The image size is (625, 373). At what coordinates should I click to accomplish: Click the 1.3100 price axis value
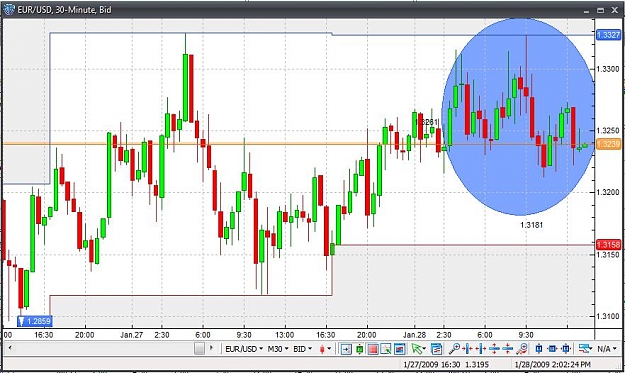608,316
